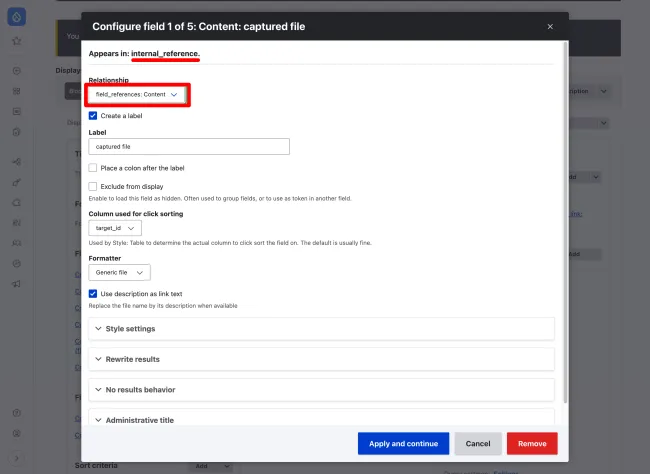Click the Drupal logo in the sidebar
The height and width of the screenshot is (474, 650).
coord(16,16)
